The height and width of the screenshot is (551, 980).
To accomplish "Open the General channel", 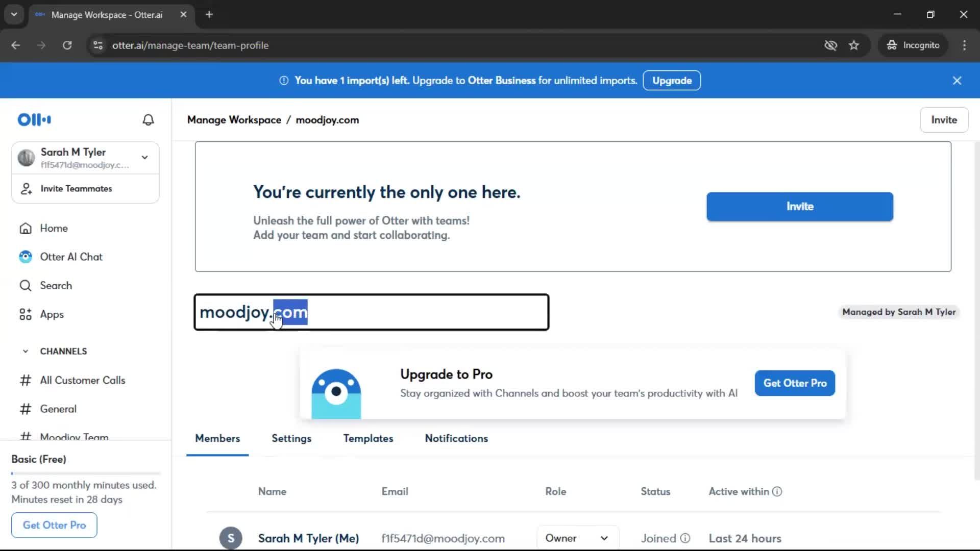I will tap(48, 409).
